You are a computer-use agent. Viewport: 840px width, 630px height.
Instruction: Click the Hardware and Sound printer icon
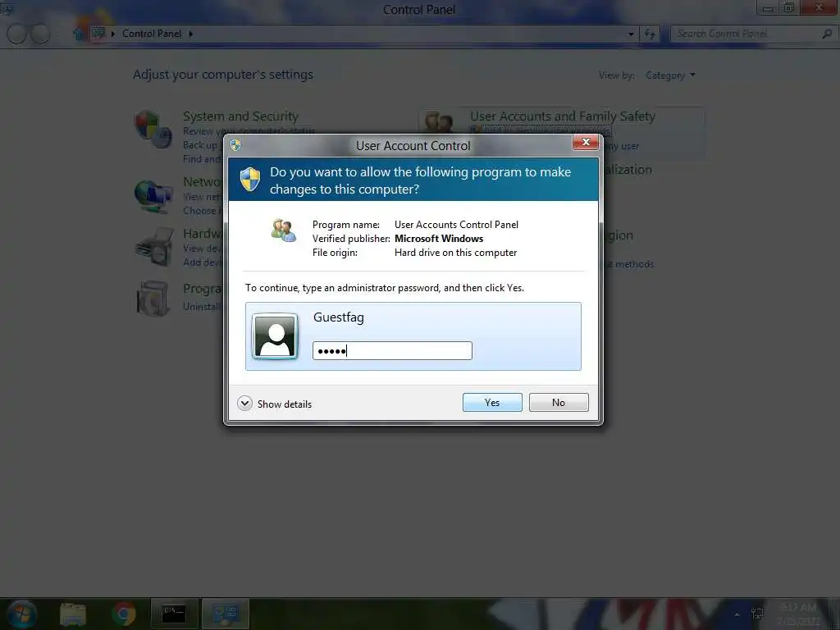coord(154,247)
